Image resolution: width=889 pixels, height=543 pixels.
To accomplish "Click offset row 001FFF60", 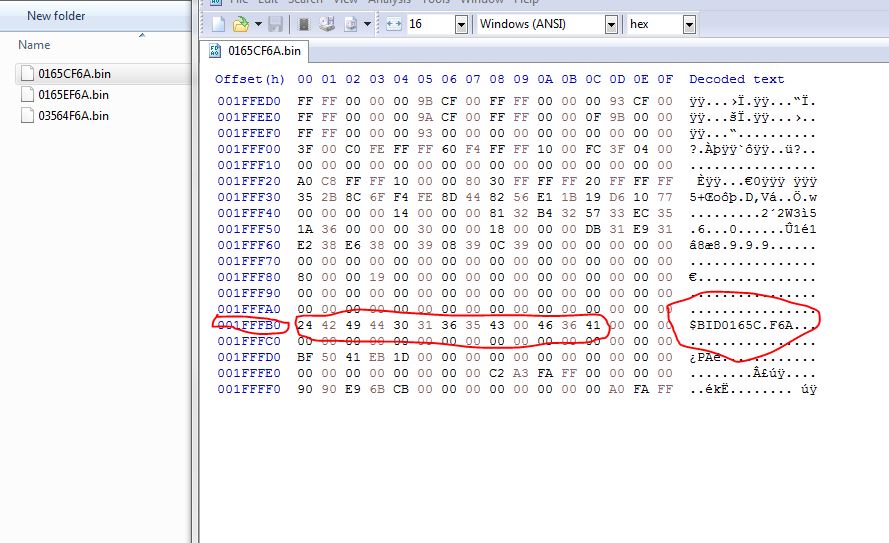I will click(249, 245).
